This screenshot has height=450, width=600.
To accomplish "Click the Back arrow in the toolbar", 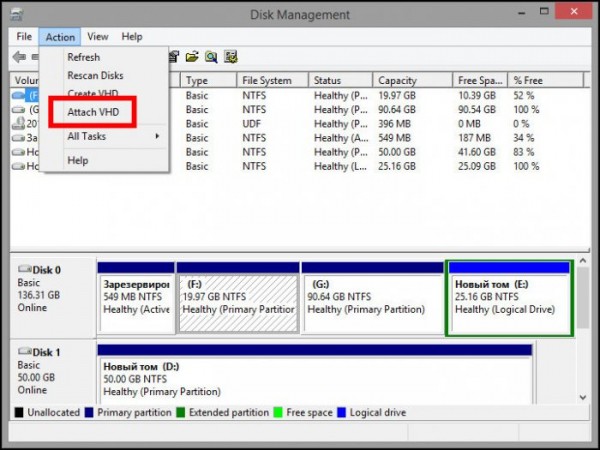I will click(19, 57).
